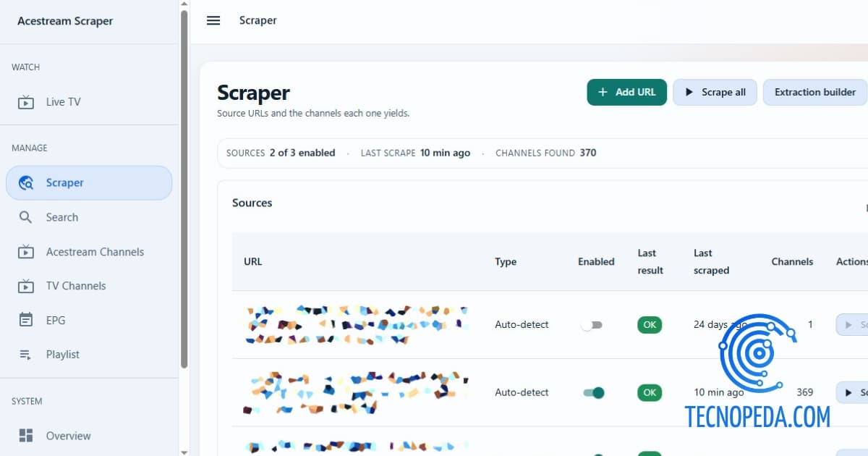
Task: Open the Search page
Action: 89,217
